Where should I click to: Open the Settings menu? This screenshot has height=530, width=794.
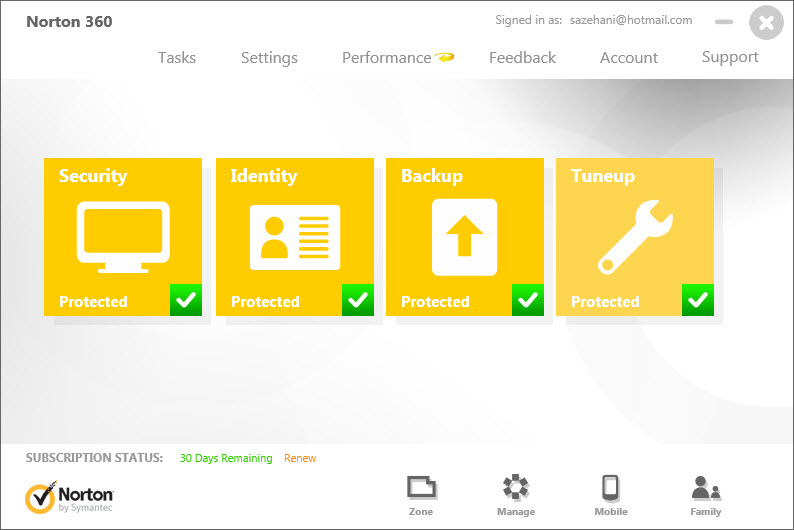coord(269,58)
